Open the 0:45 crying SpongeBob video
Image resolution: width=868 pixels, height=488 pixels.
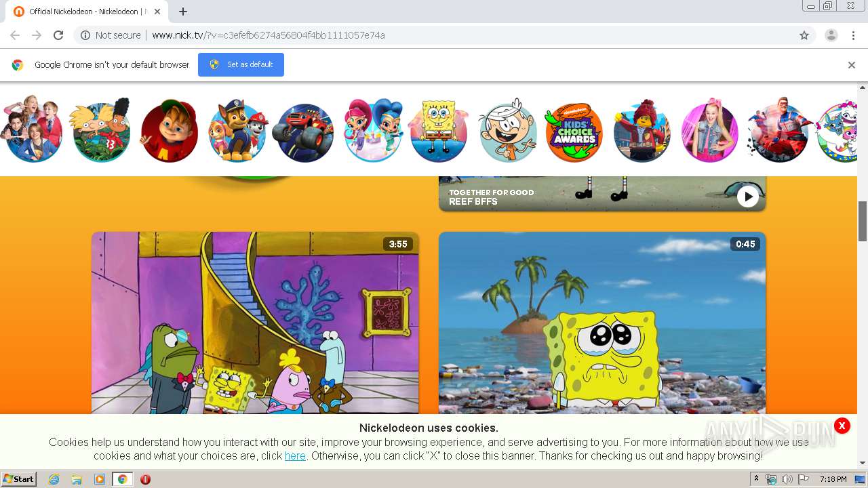coord(602,323)
